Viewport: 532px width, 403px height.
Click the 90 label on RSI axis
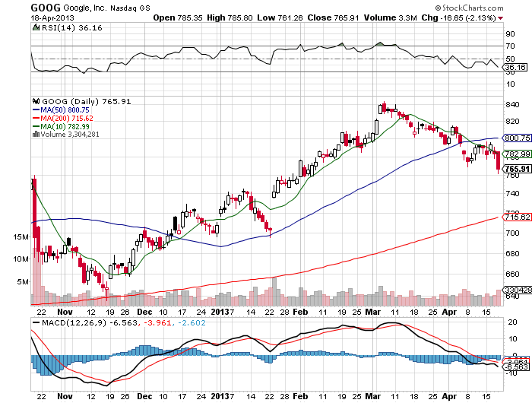(x=510, y=33)
